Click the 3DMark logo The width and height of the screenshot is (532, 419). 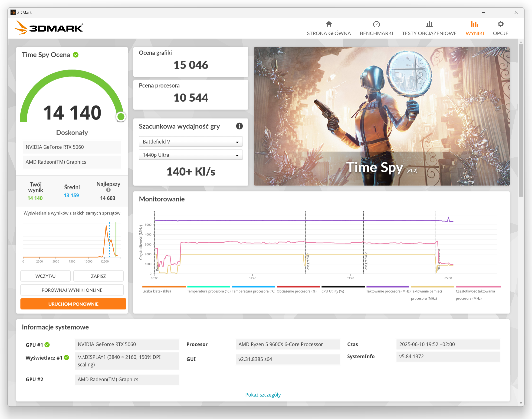coord(49,27)
